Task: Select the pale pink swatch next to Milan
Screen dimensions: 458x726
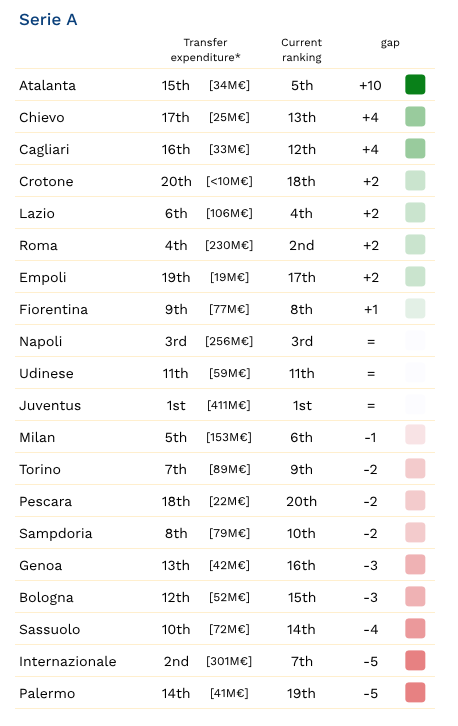Action: tap(415, 435)
